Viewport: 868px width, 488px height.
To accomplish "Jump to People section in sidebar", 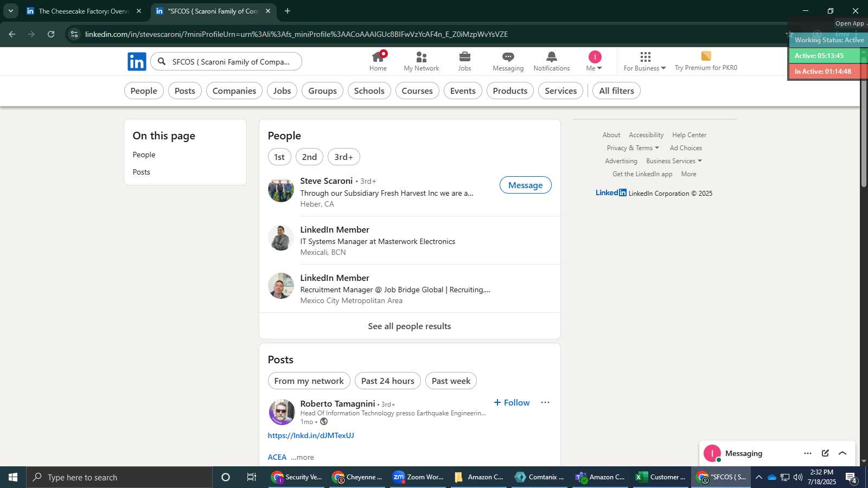I will pyautogui.click(x=144, y=155).
